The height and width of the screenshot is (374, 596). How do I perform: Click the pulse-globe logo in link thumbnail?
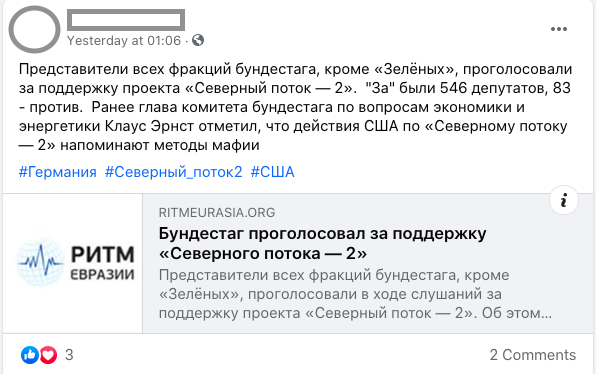41,262
